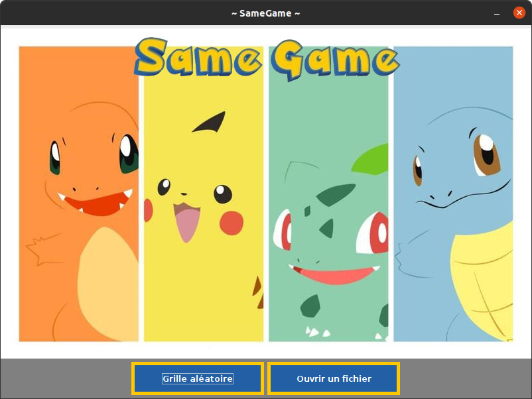532x399 pixels.
Task: Start a game with Grille aléatoire
Action: point(198,378)
